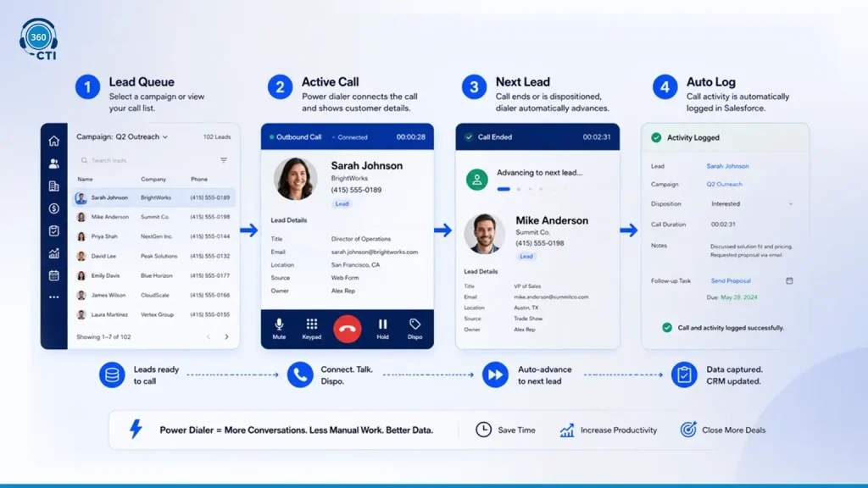
Task: Click the Connect Talk Dispo phone icon
Action: (300, 375)
